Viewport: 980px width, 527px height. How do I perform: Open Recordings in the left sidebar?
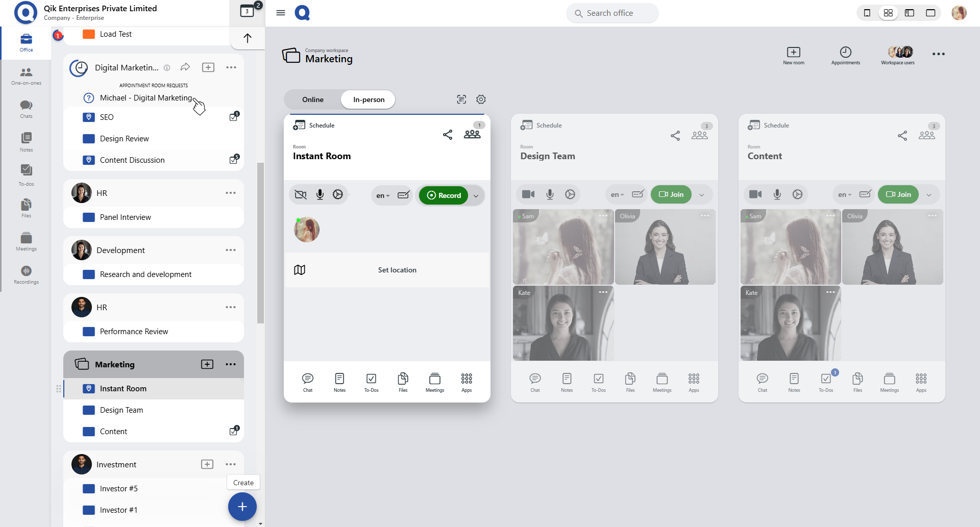point(26,274)
